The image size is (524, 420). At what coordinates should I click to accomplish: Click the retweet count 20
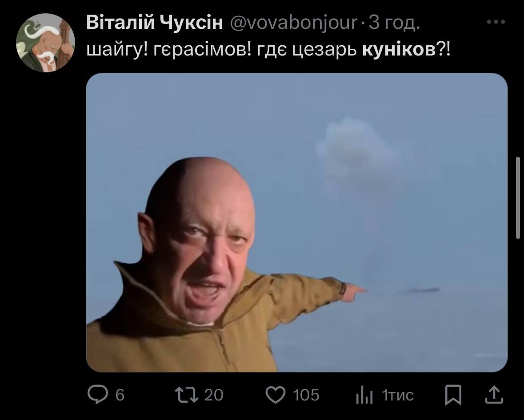213,395
